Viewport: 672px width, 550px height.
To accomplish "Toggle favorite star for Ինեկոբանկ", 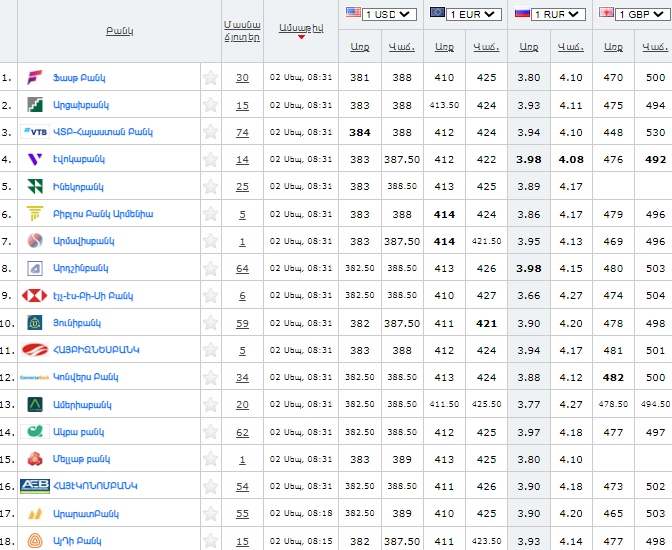I will tap(210, 186).
